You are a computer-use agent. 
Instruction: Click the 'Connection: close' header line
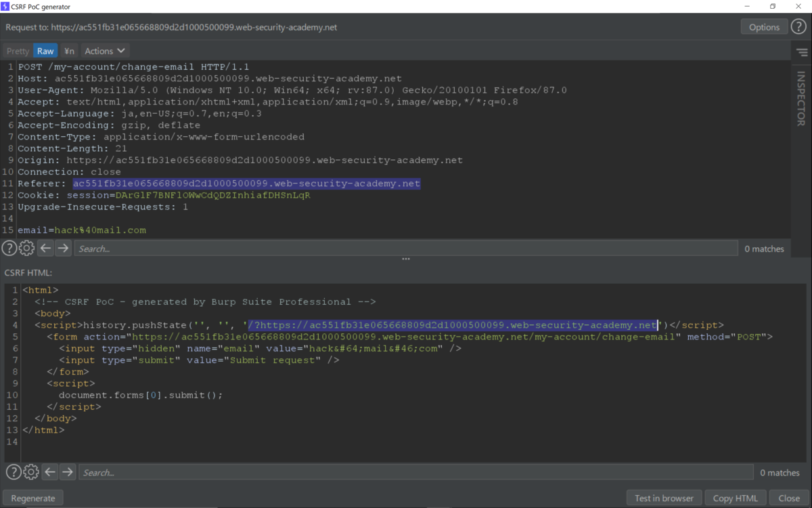[70, 172]
